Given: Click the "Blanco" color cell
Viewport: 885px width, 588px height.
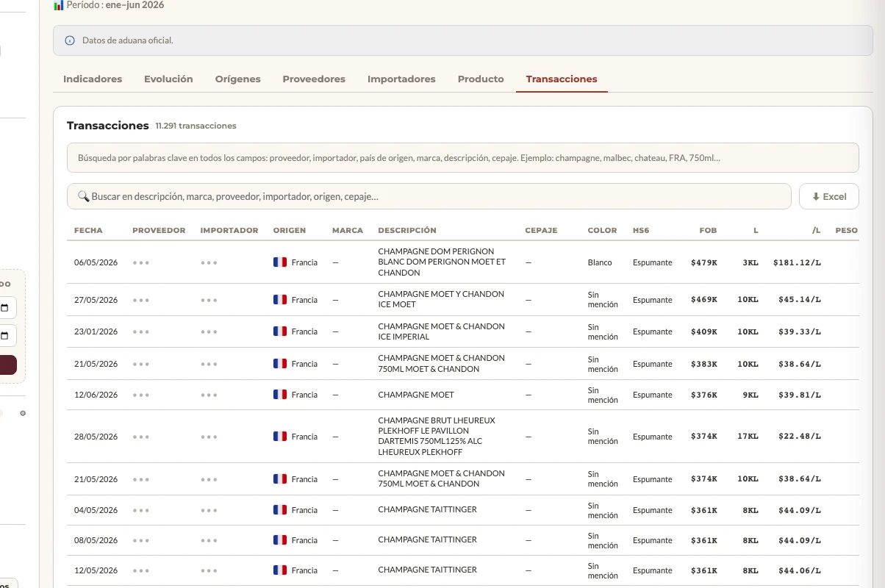Looking at the screenshot, I should point(600,262).
